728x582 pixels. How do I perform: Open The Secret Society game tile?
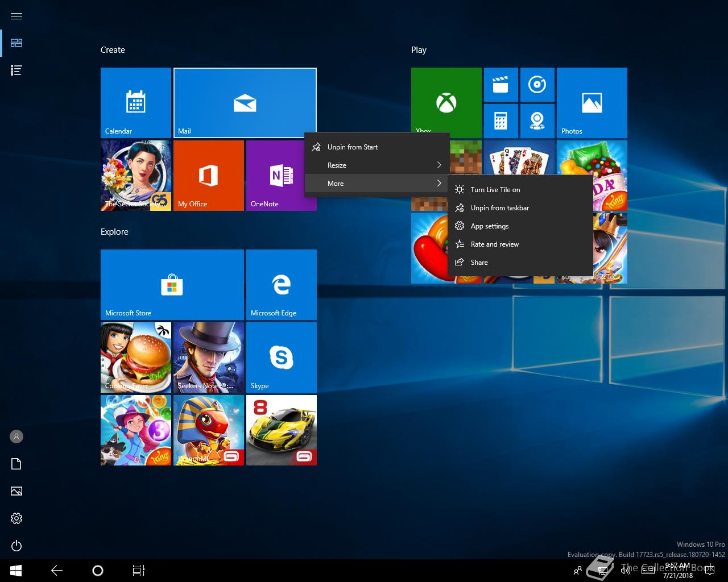tap(136, 176)
